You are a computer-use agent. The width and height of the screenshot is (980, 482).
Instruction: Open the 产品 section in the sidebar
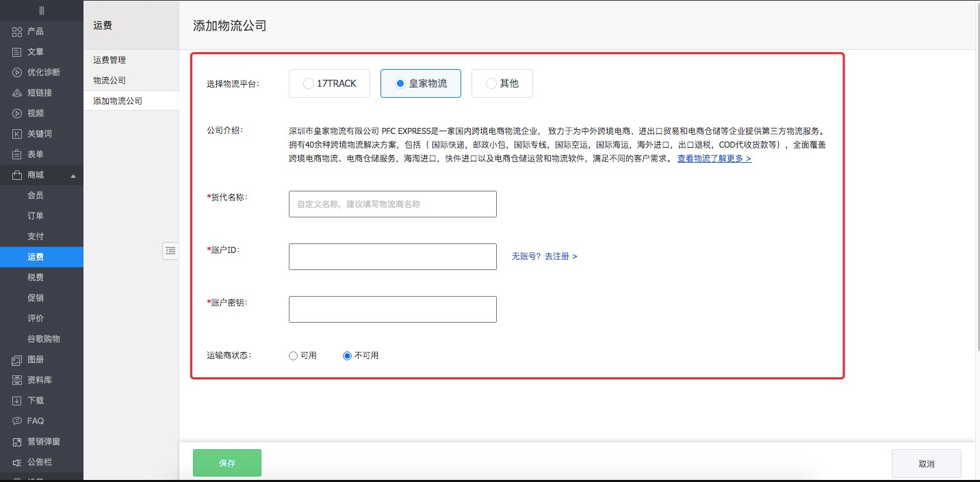[x=36, y=31]
